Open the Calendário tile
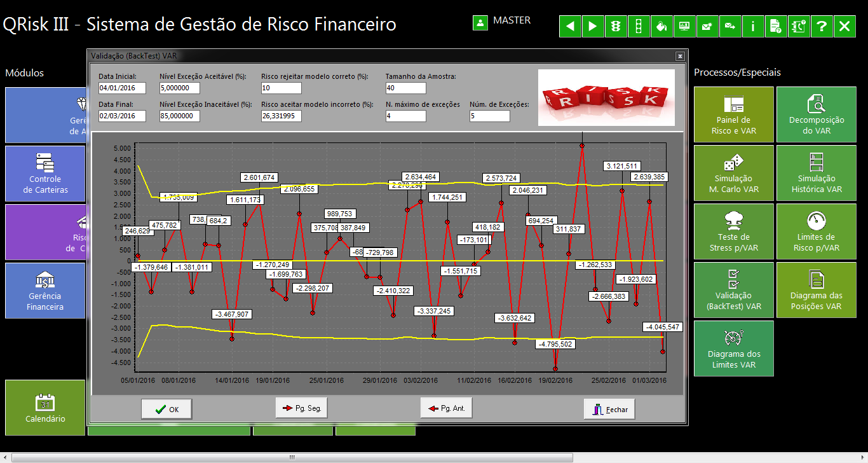The width and height of the screenshot is (868, 463). pos(45,408)
